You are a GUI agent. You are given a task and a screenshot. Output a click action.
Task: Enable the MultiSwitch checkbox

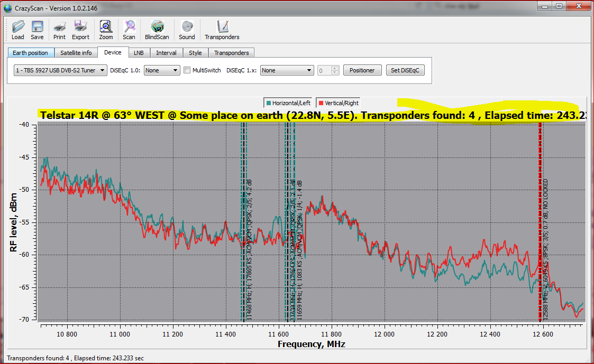pos(187,70)
